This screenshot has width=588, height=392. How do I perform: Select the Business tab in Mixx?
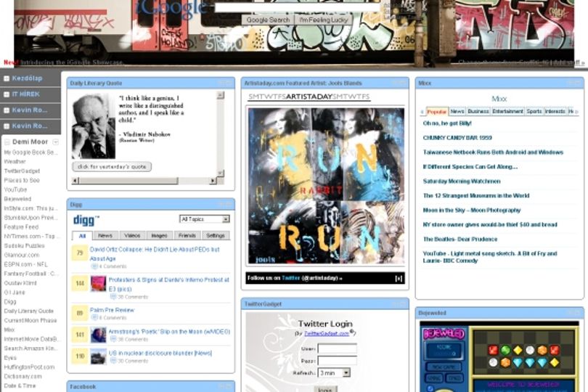pos(478,111)
